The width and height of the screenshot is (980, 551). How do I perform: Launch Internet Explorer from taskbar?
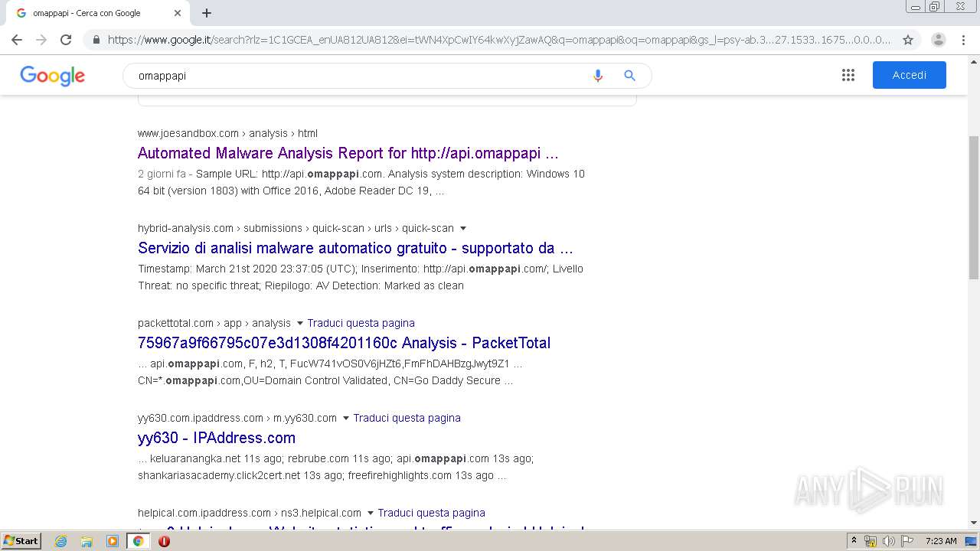coord(60,541)
